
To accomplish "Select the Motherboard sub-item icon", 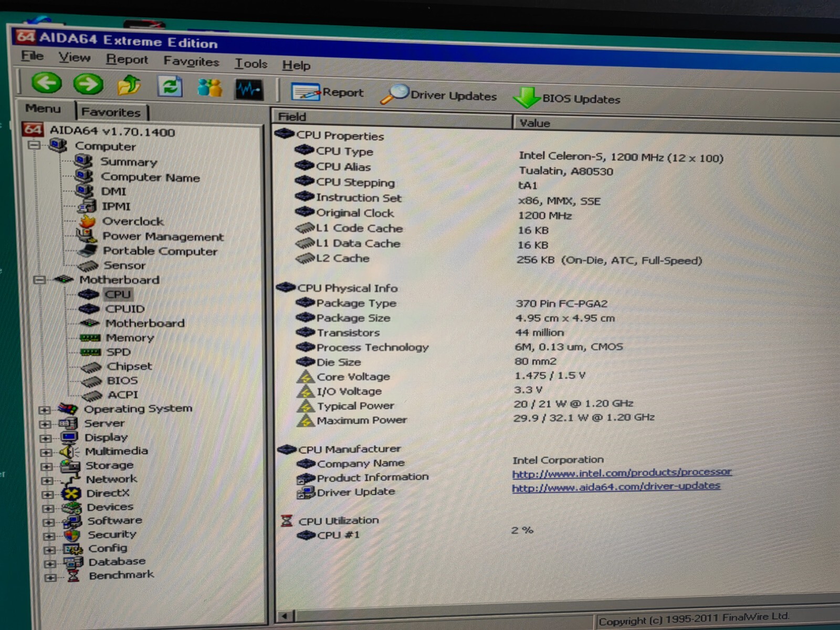I will pos(90,323).
